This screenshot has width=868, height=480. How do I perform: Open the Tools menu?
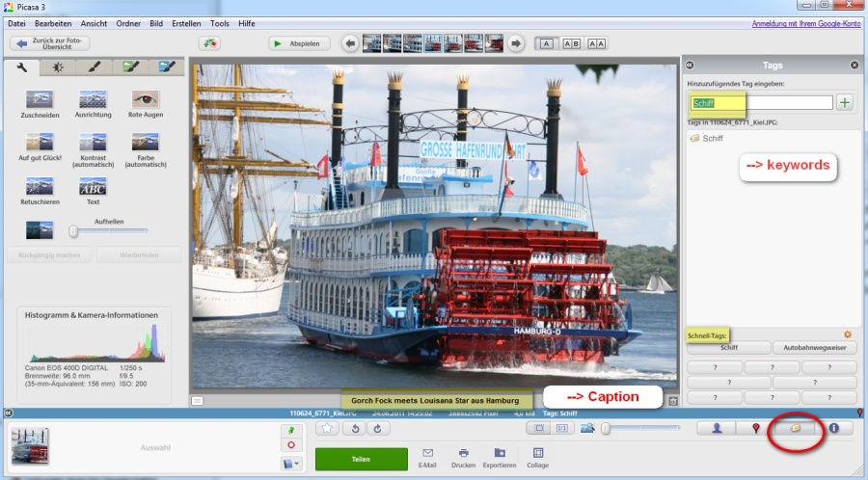[219, 24]
